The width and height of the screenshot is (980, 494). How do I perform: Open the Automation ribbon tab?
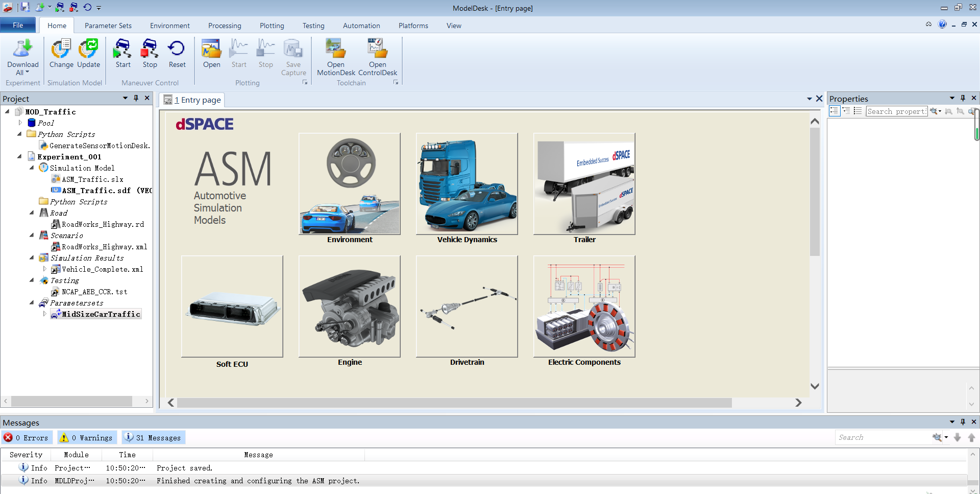361,26
